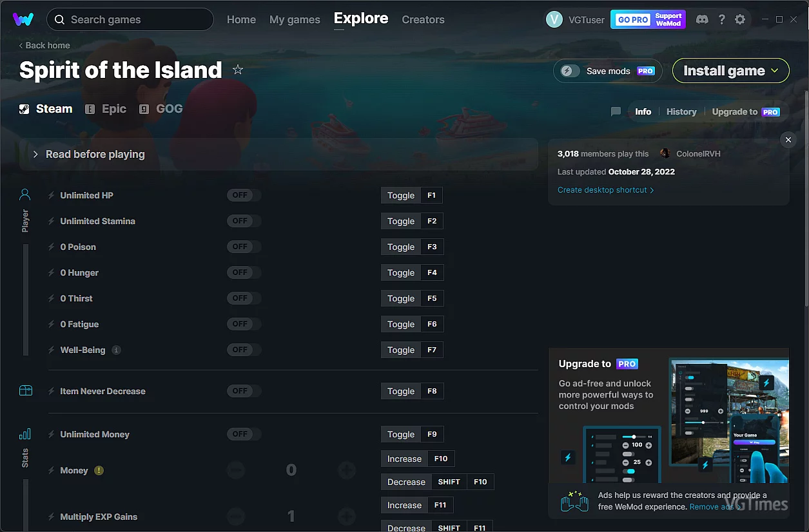This screenshot has width=809, height=532.
Task: Click the Money value field
Action: (x=291, y=470)
